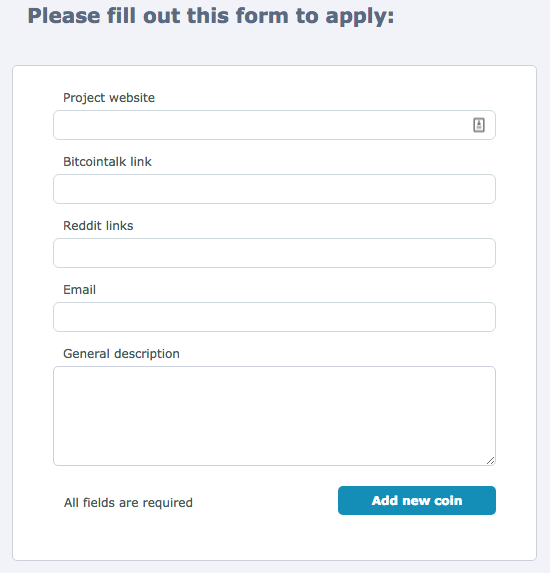Screen dimensions: 550x573
Task: Submit the form with Add new coin
Action: click(x=417, y=500)
